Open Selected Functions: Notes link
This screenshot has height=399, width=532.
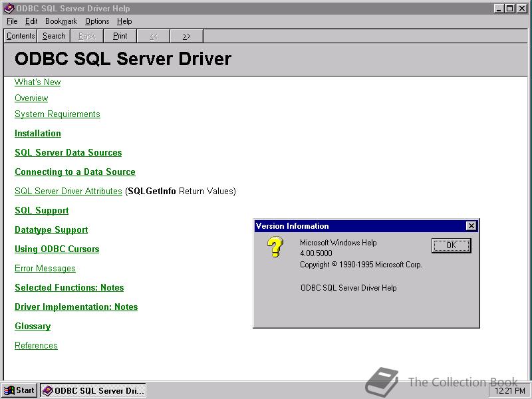pos(69,288)
